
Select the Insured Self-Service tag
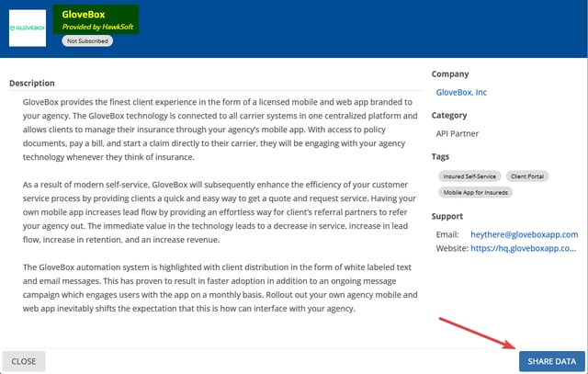click(468, 176)
